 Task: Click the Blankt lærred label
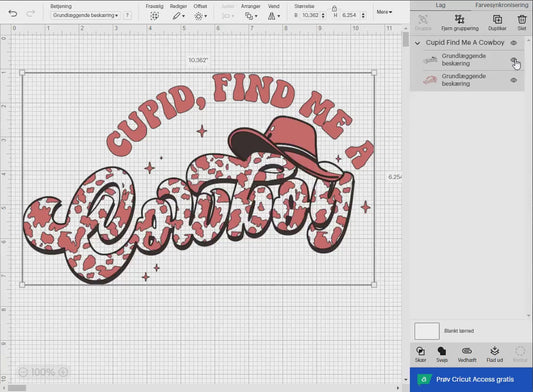[459, 331]
